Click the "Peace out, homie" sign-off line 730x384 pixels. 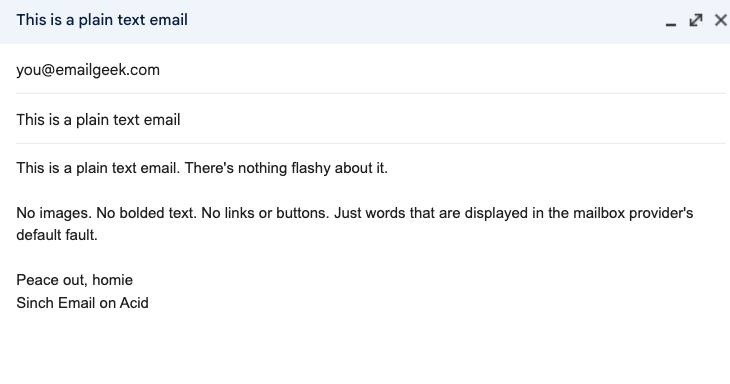click(x=74, y=280)
